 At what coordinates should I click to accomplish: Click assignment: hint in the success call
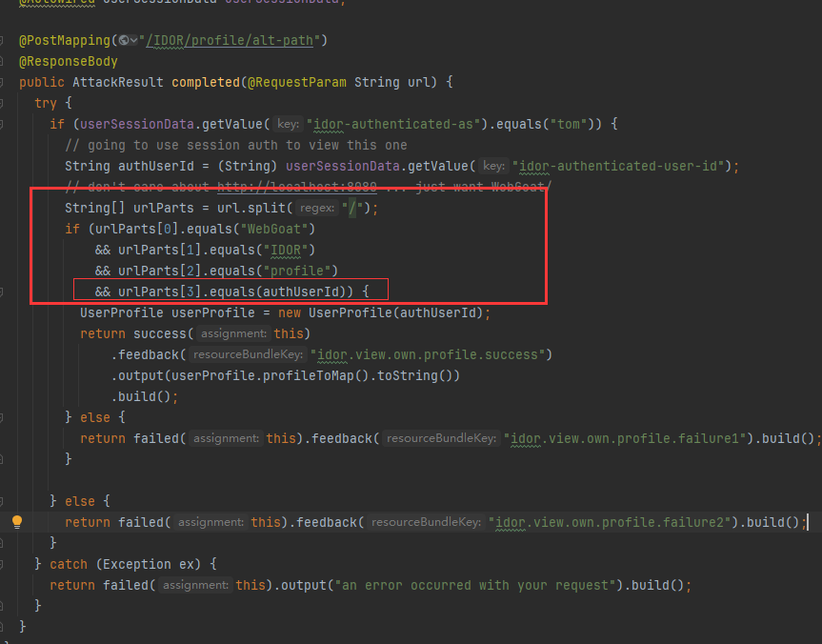(233, 333)
